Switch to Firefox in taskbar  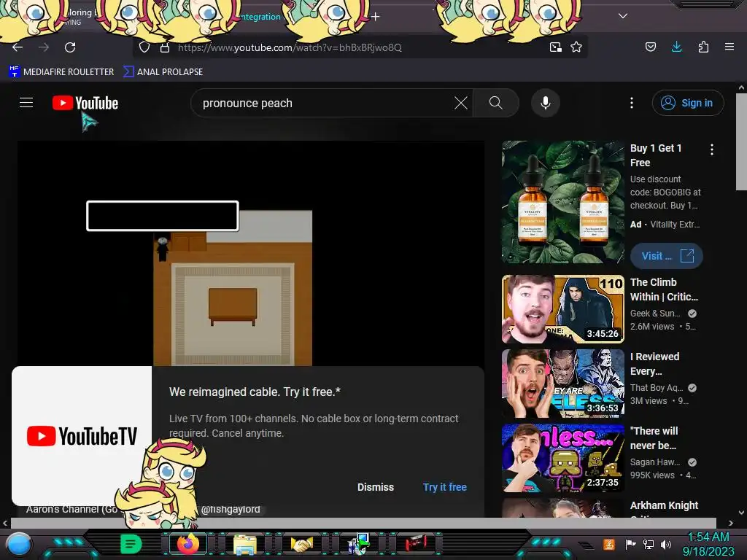pos(187,544)
